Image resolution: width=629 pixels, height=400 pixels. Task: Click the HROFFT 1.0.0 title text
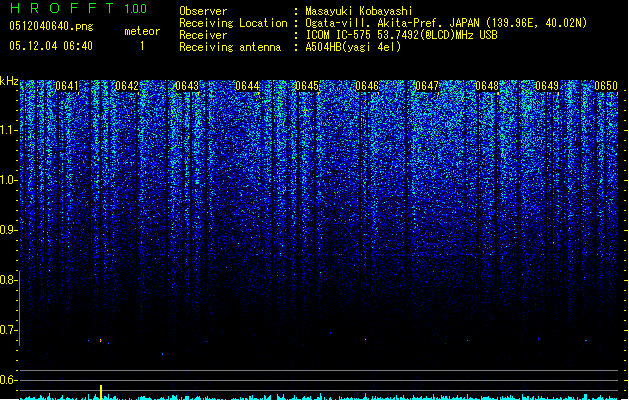coord(78,8)
